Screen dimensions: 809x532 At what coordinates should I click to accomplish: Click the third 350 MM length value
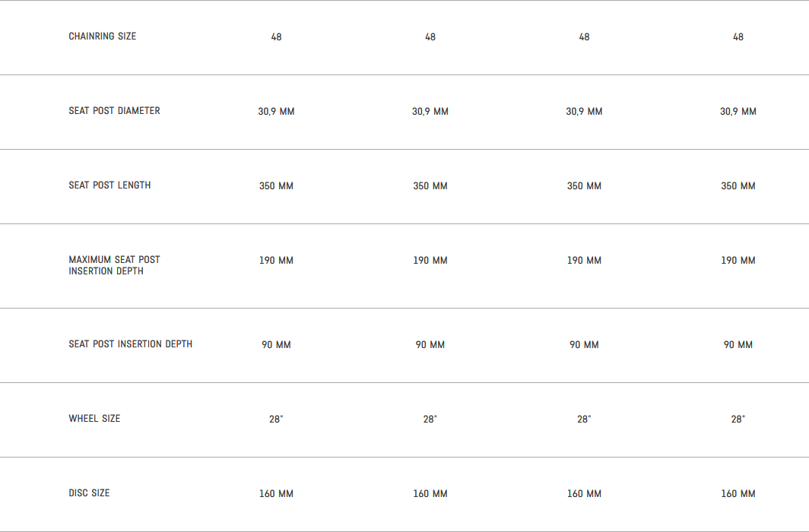(x=584, y=186)
